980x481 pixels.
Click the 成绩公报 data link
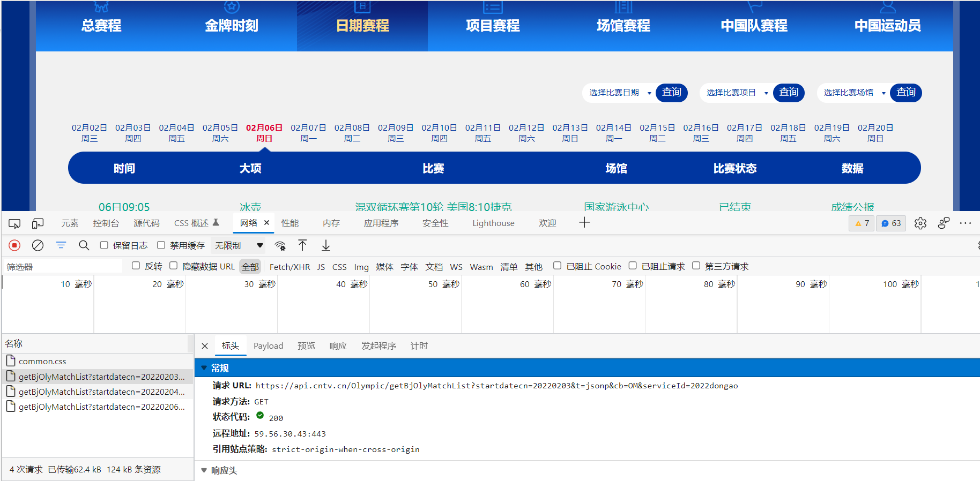[852, 207]
